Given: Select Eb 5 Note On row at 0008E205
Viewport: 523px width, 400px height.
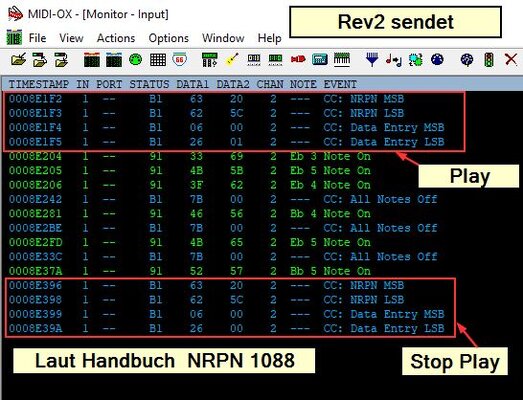Looking at the screenshot, I should tap(190, 170).
